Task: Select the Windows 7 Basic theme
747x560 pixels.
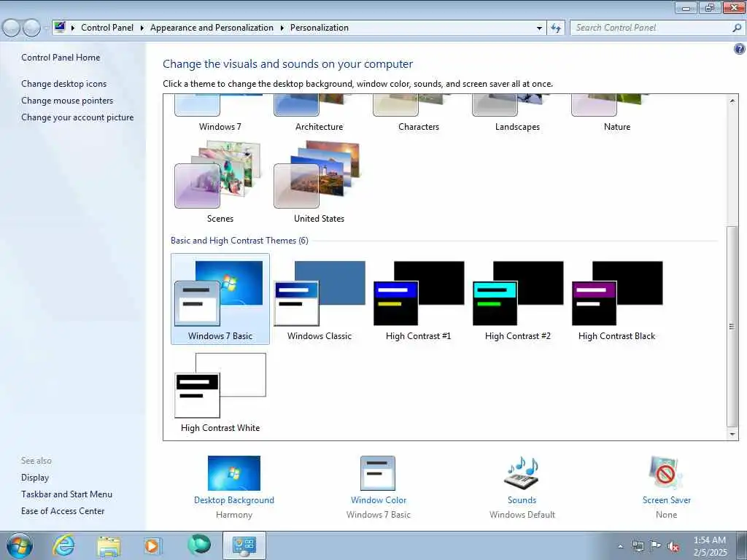Action: (x=220, y=298)
